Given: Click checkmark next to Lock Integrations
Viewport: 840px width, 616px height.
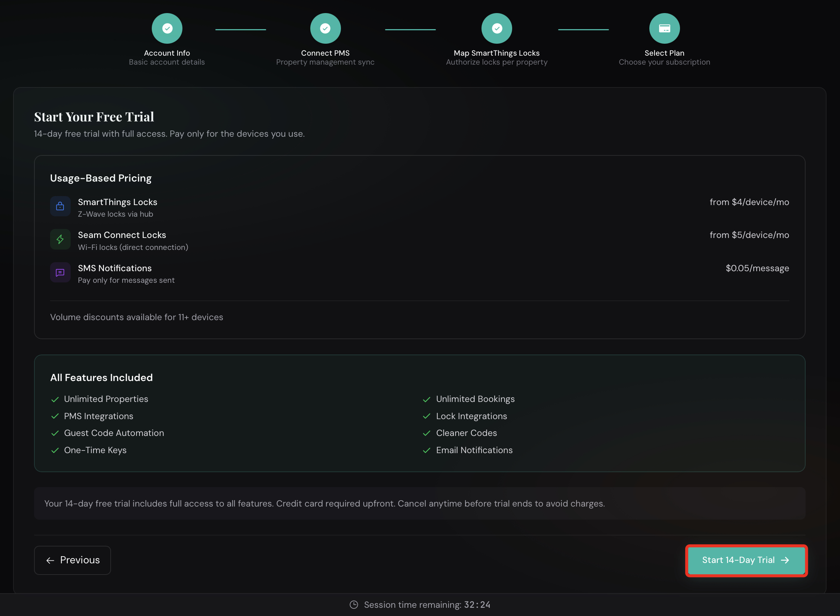Looking at the screenshot, I should tap(427, 416).
